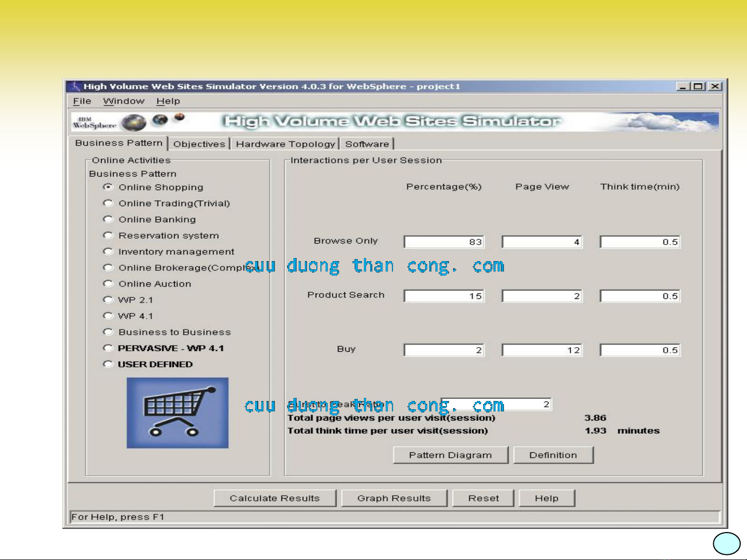The image size is (747, 560).
Task: Edit Product Search page view field
Action: (x=542, y=296)
